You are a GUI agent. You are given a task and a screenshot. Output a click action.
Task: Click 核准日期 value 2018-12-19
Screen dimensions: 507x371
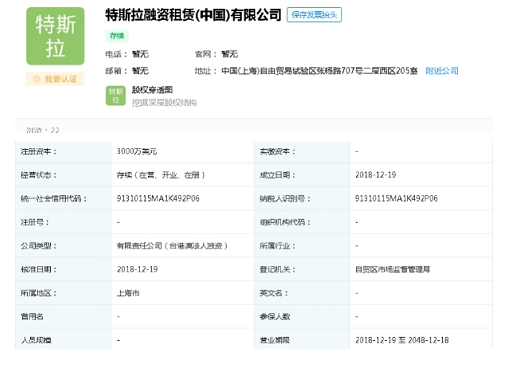[137, 269]
